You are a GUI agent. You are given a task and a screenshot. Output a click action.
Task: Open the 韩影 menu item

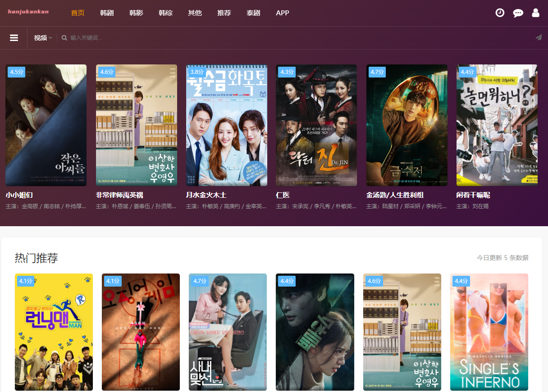[136, 13]
